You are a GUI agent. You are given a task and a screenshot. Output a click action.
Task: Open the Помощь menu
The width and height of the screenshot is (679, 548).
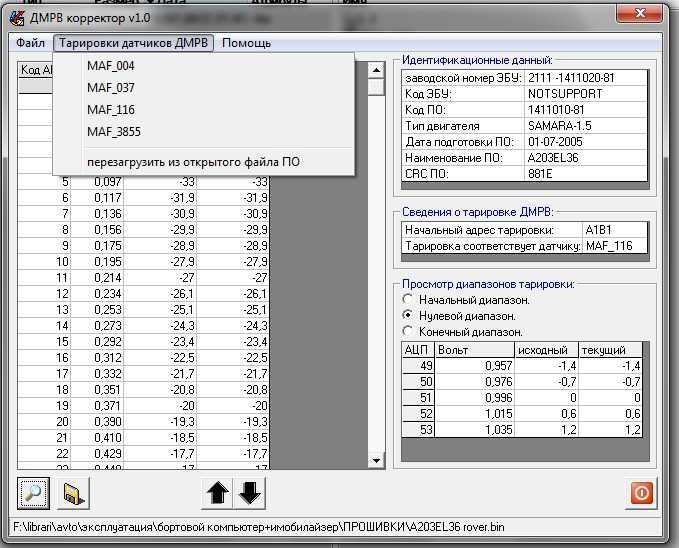pos(246,43)
